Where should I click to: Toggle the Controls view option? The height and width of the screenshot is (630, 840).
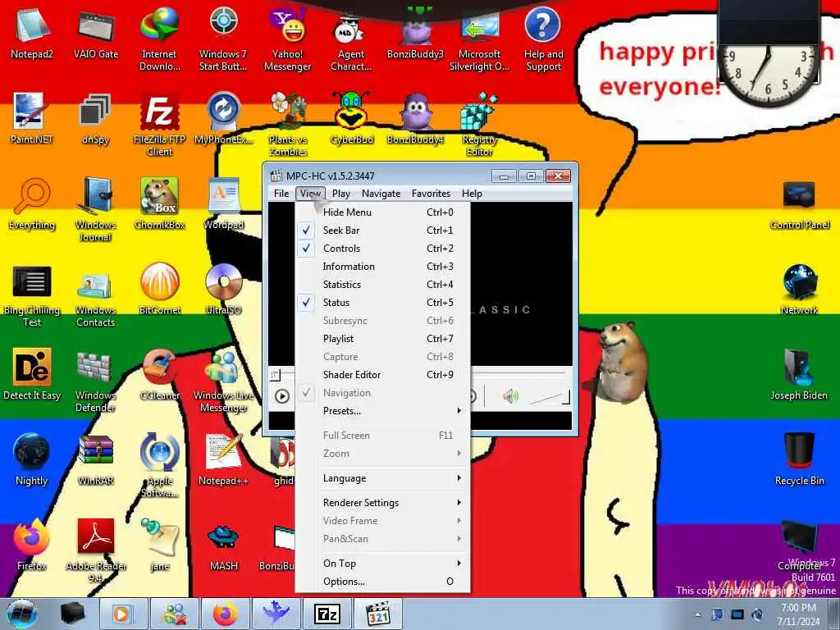(x=382, y=249)
